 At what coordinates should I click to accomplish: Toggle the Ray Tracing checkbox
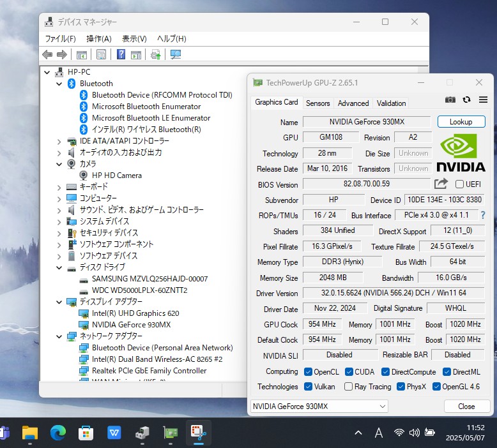click(x=348, y=387)
